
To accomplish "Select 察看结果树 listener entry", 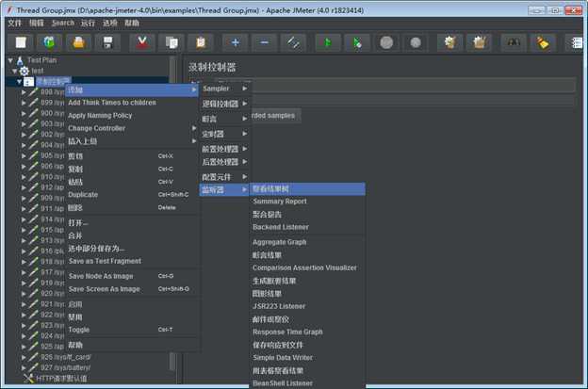I will click(307, 189).
